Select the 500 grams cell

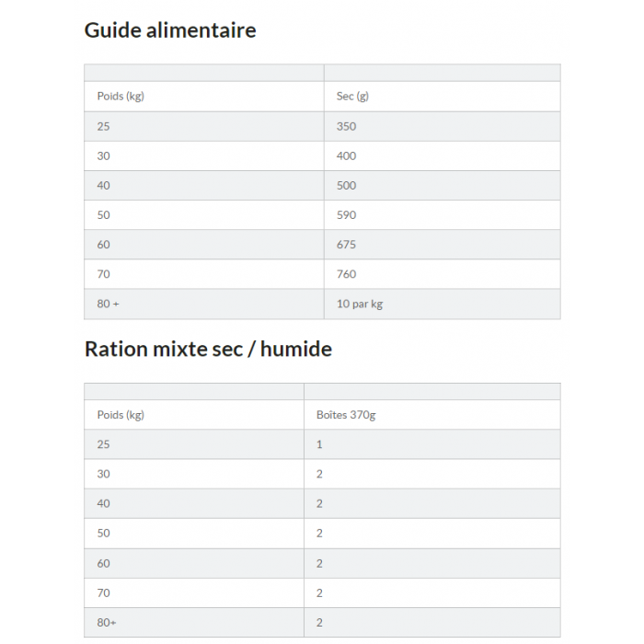(x=346, y=185)
